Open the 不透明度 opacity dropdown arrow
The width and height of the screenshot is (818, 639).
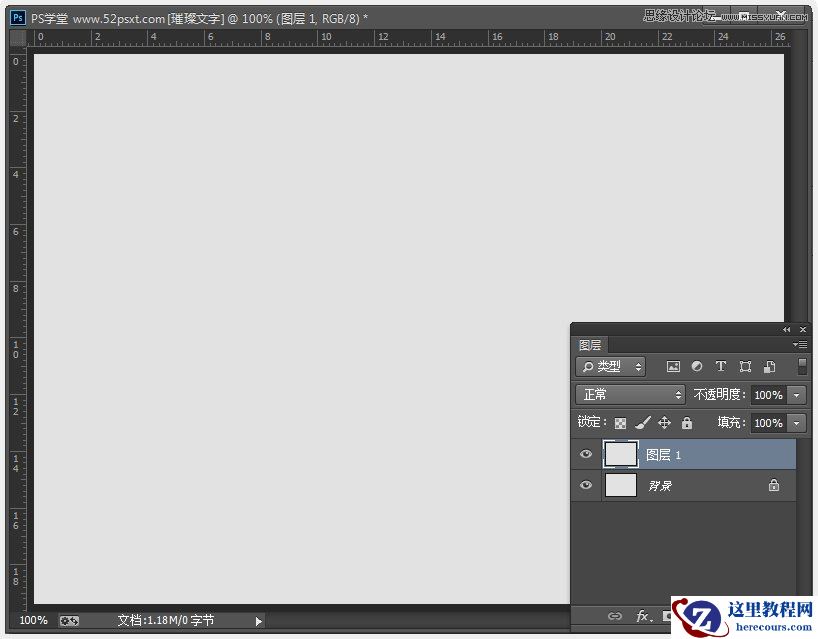click(x=796, y=395)
